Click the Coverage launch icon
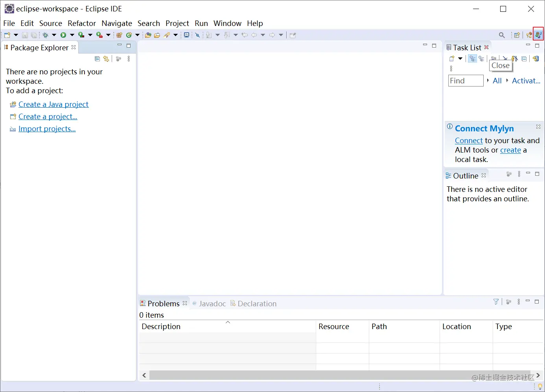The width and height of the screenshot is (545, 392). point(81,35)
